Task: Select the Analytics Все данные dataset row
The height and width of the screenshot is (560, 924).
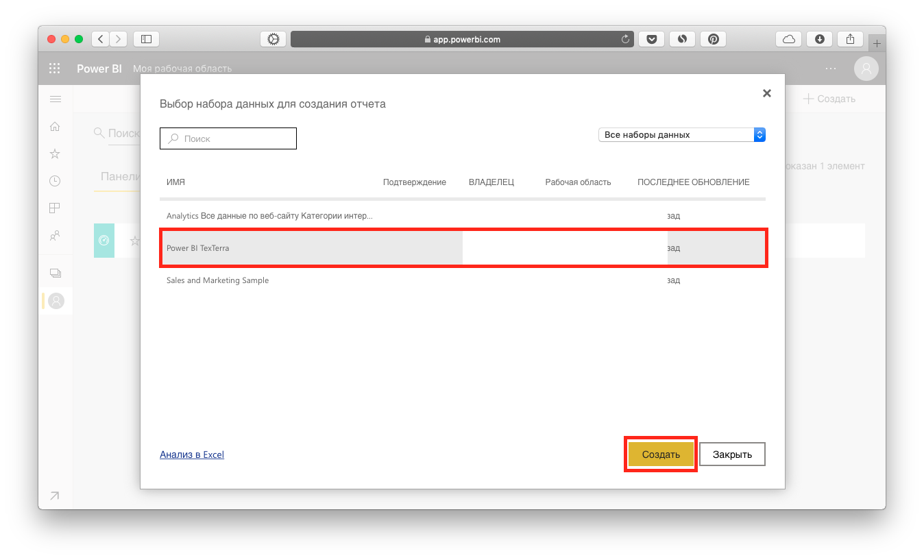Action: [463, 216]
